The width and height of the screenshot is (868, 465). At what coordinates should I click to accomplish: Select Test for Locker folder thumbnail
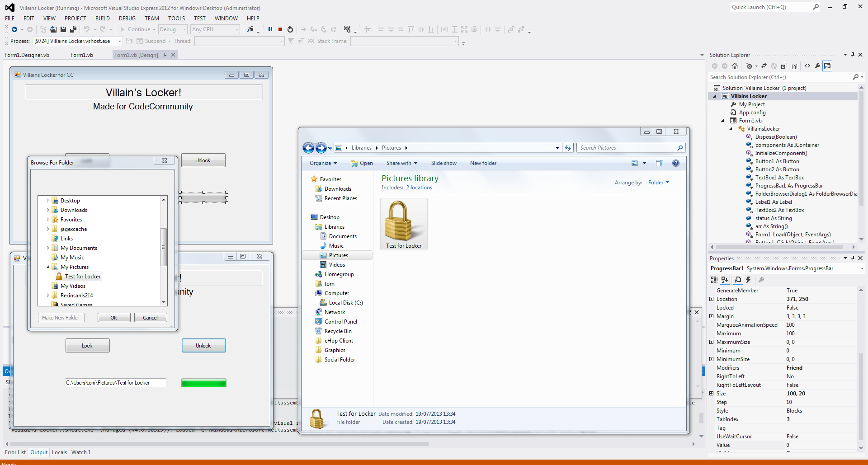[x=404, y=225]
